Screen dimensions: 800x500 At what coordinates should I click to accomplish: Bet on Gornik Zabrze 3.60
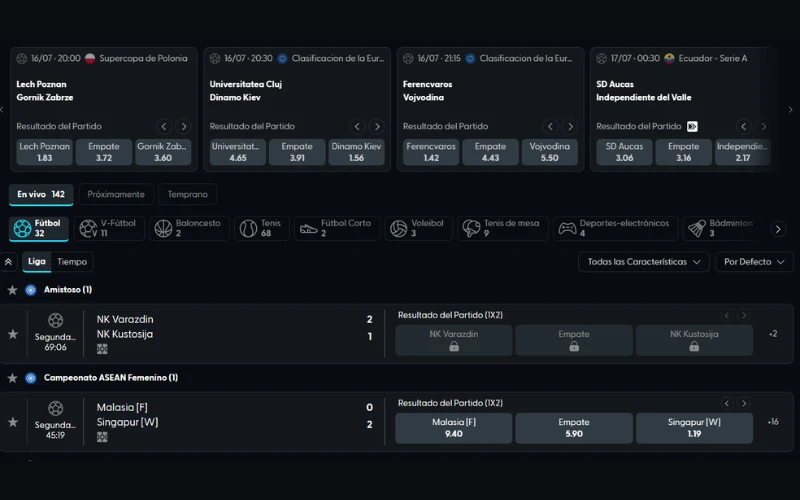pos(163,152)
